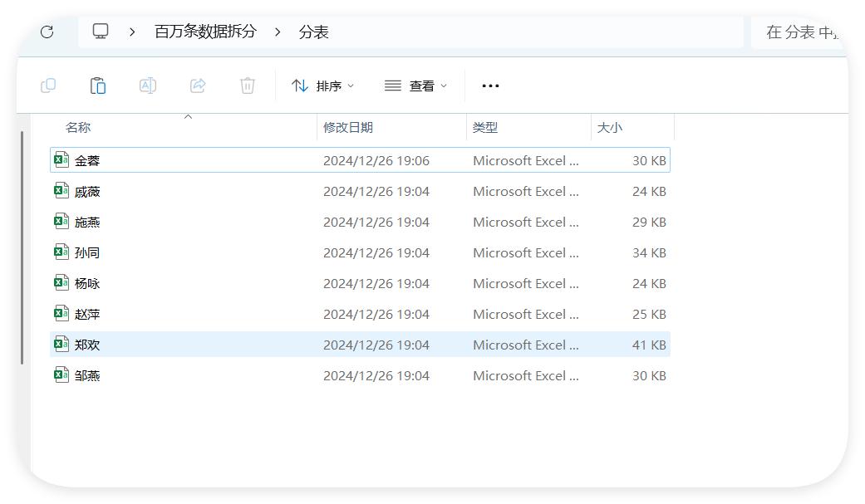Click the modified date of 戚薇
The image size is (865, 504).
[x=376, y=191]
